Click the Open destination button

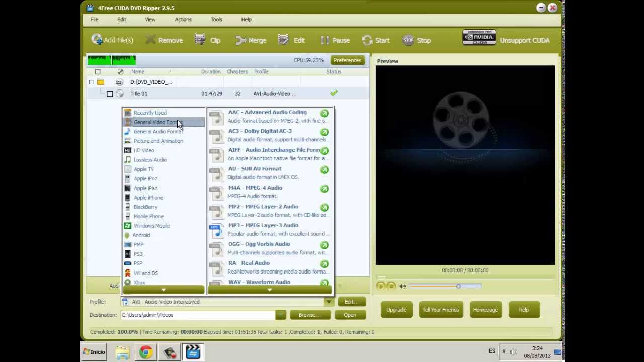click(350, 315)
